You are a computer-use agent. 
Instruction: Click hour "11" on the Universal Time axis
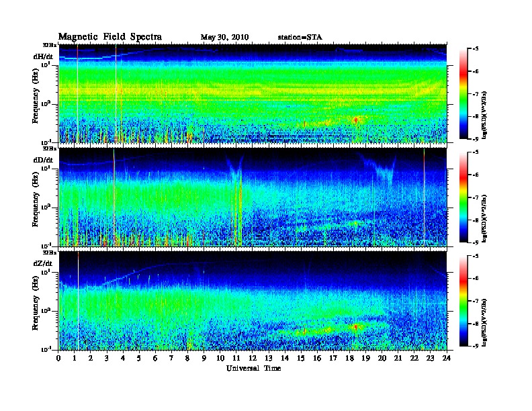236,359
